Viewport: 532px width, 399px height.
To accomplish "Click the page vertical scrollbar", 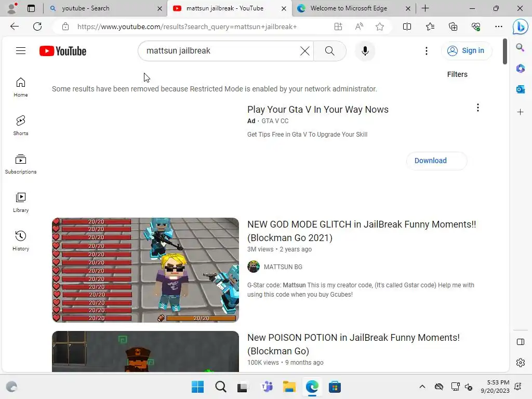I will 505,51.
